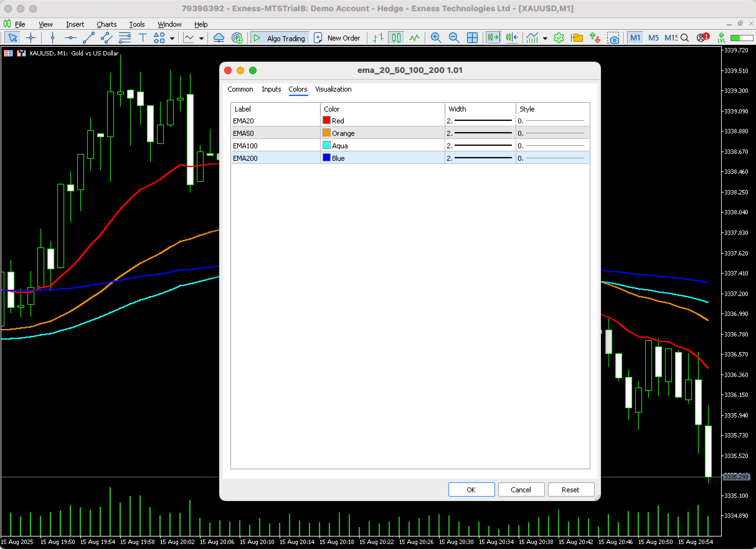Switch to the Common tab

240,89
